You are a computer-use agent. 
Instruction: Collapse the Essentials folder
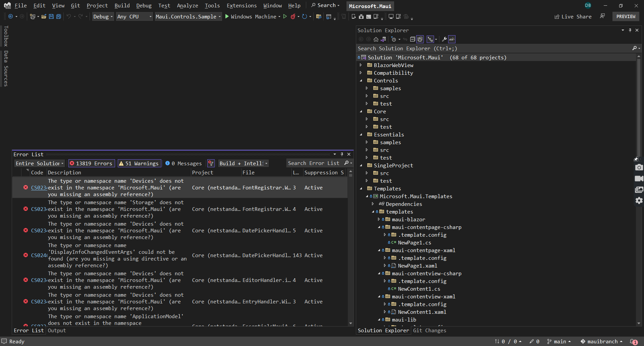[361, 134]
